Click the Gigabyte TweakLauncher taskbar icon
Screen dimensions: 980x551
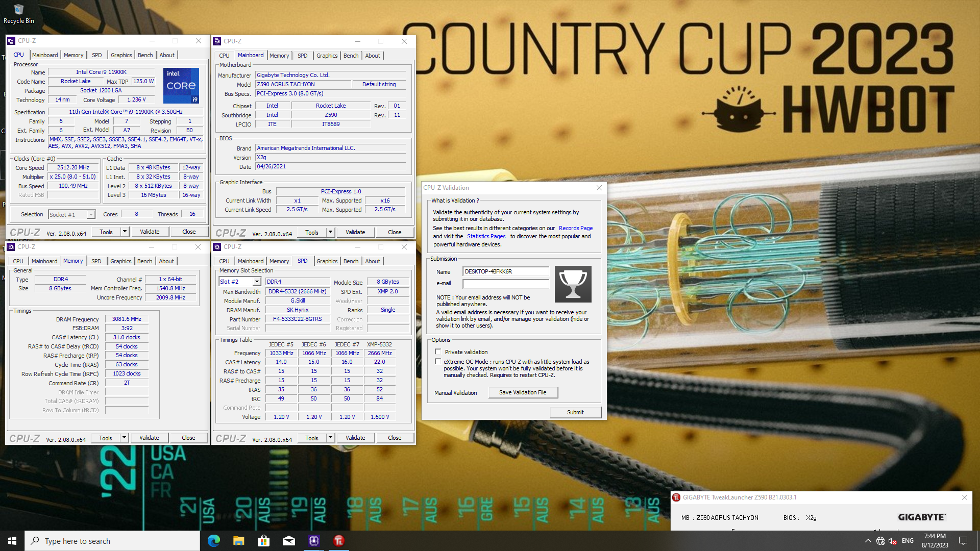[339, 541]
